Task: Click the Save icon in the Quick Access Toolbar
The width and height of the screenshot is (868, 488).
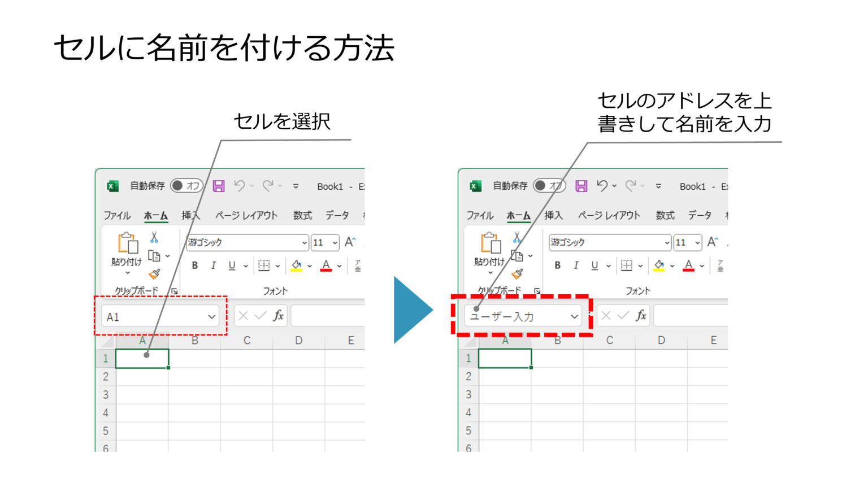Action: point(220,186)
